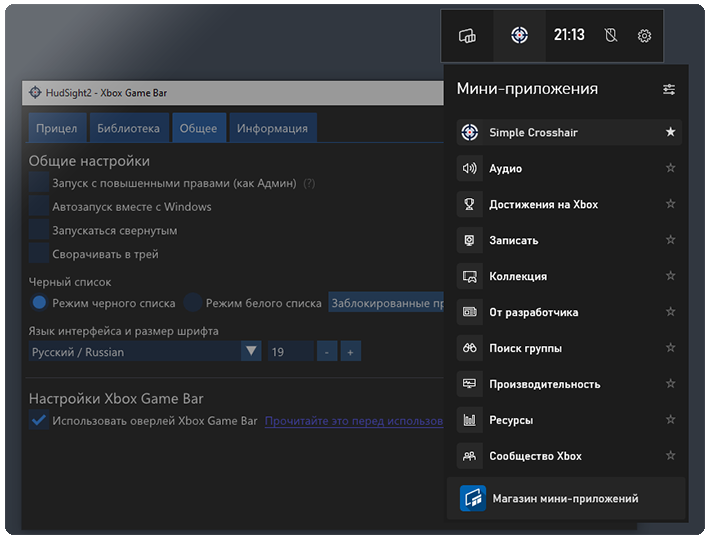Select Режим белого списка radio button
Viewport: 710px width, 540px height.
pyautogui.click(x=193, y=302)
